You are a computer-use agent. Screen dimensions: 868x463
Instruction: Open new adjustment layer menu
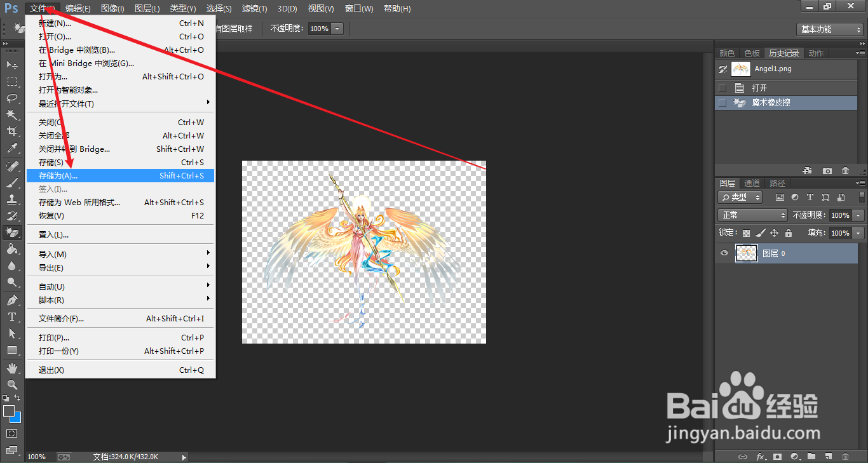[x=794, y=456]
